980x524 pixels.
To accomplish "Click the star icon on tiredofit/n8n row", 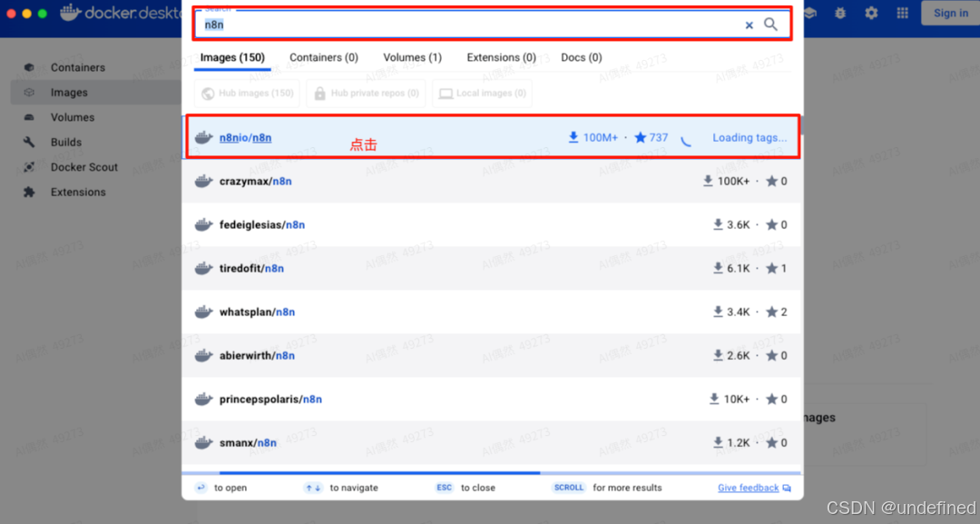I will (772, 268).
